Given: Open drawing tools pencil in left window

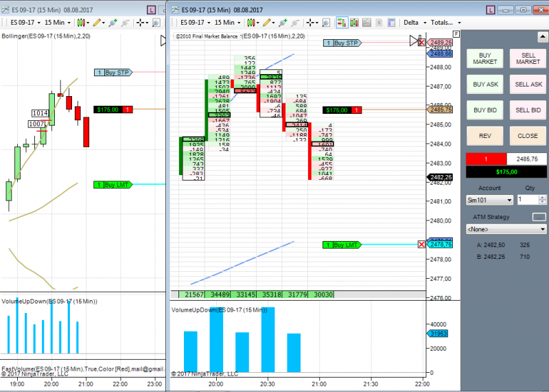Looking at the screenshot, I should 97,23.
